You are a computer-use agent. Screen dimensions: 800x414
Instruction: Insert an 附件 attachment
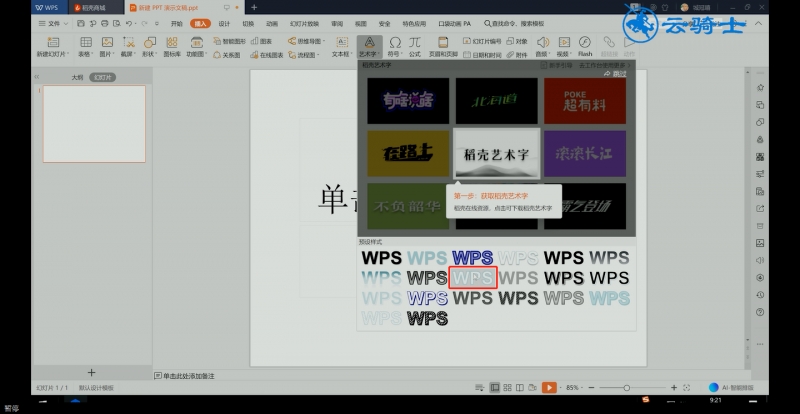[x=517, y=55]
